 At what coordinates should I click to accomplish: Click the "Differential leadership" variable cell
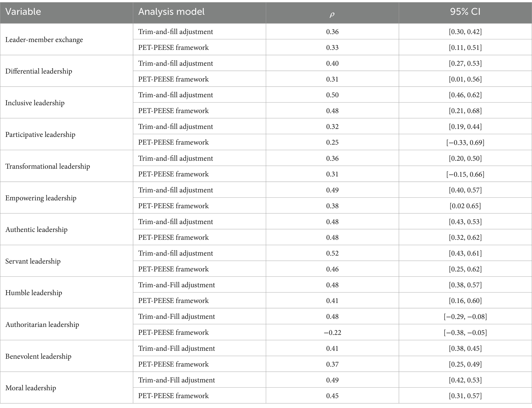(39, 71)
